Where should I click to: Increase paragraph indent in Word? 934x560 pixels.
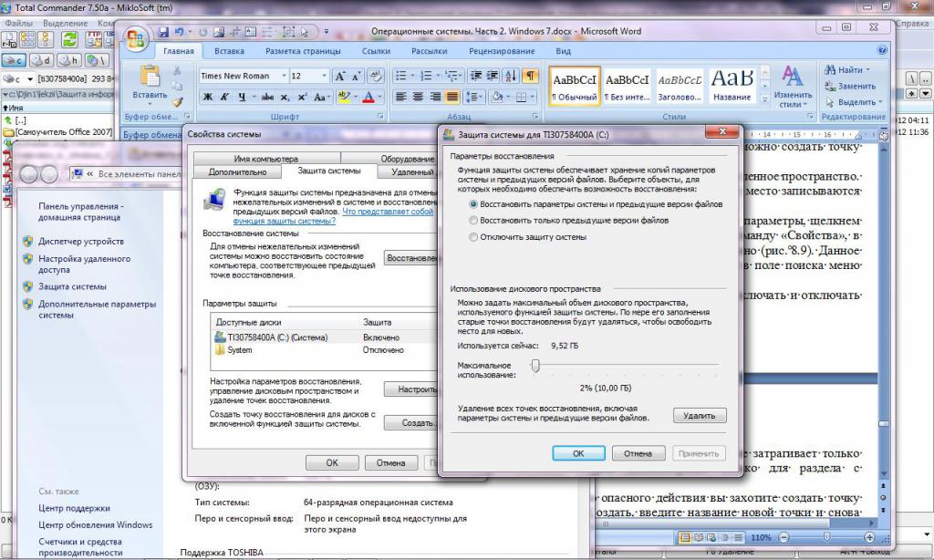tap(492, 76)
